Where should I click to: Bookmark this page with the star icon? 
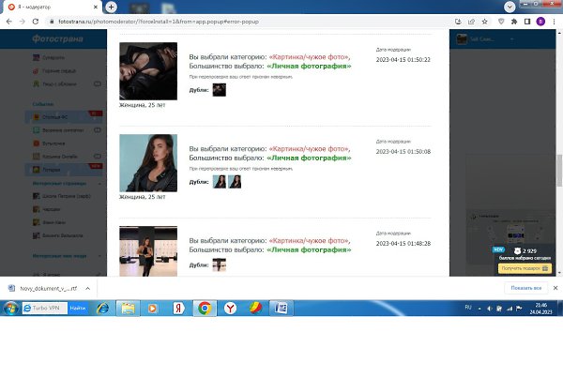(x=495, y=21)
